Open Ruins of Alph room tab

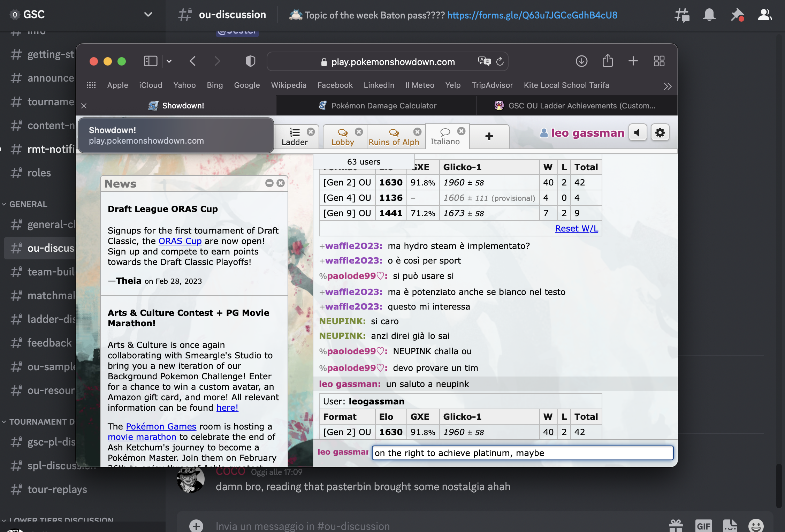(394, 137)
